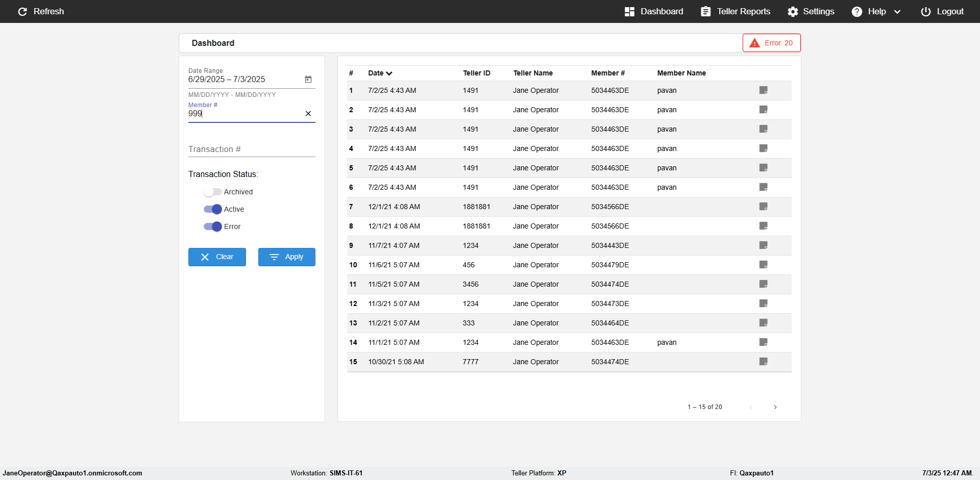Open Teller Reports from the top menu
Viewport: 980px width, 480px height.
(x=736, y=11)
